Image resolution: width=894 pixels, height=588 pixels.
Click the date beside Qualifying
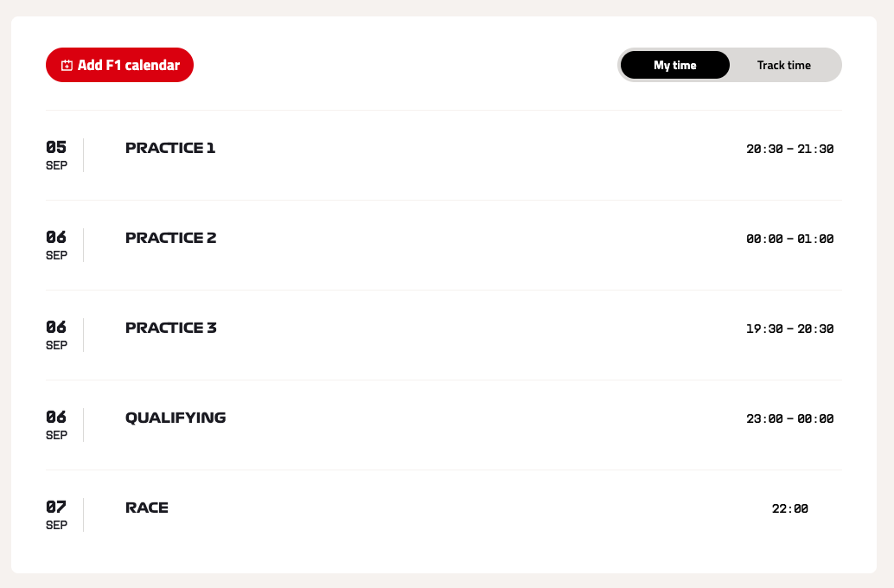point(56,425)
